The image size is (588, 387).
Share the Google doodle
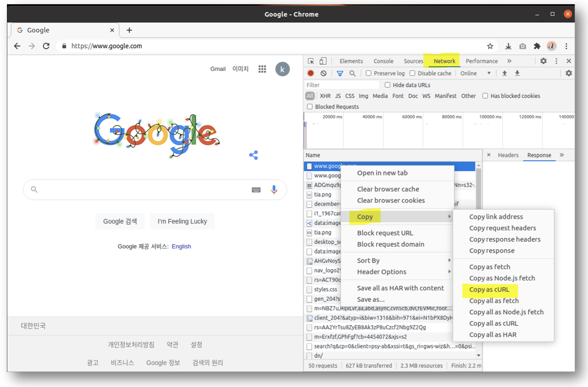254,155
